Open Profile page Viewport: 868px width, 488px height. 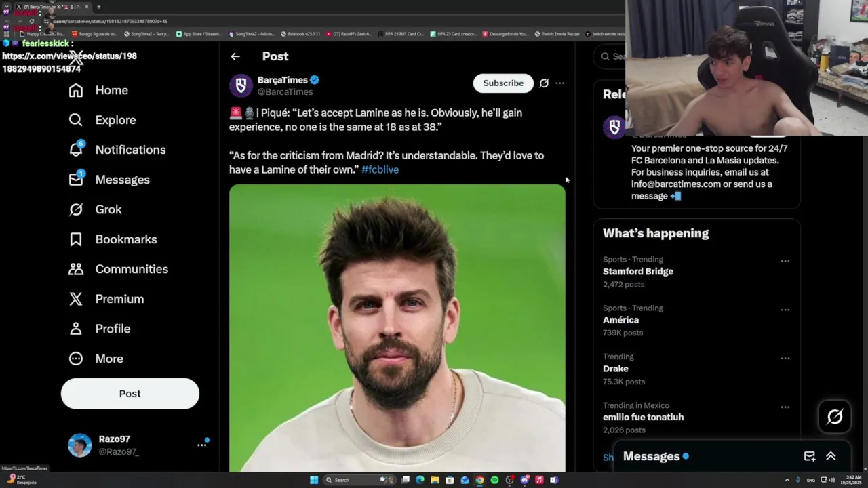(x=100, y=329)
